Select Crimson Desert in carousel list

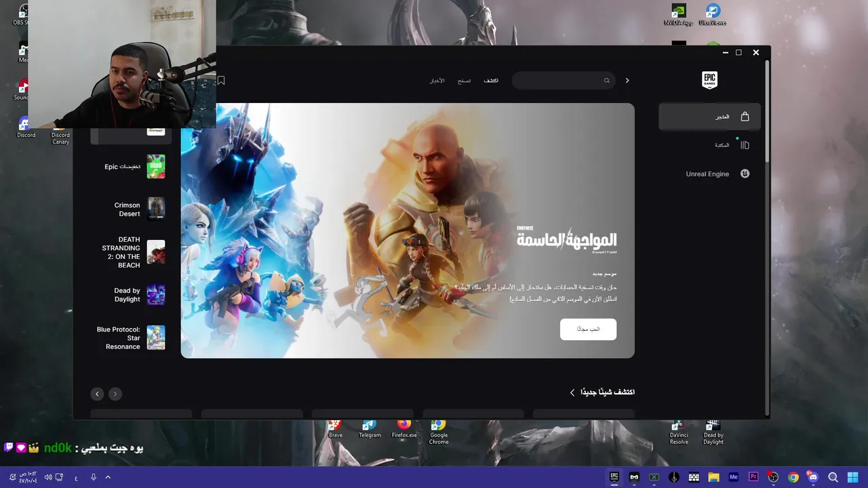[131, 209]
